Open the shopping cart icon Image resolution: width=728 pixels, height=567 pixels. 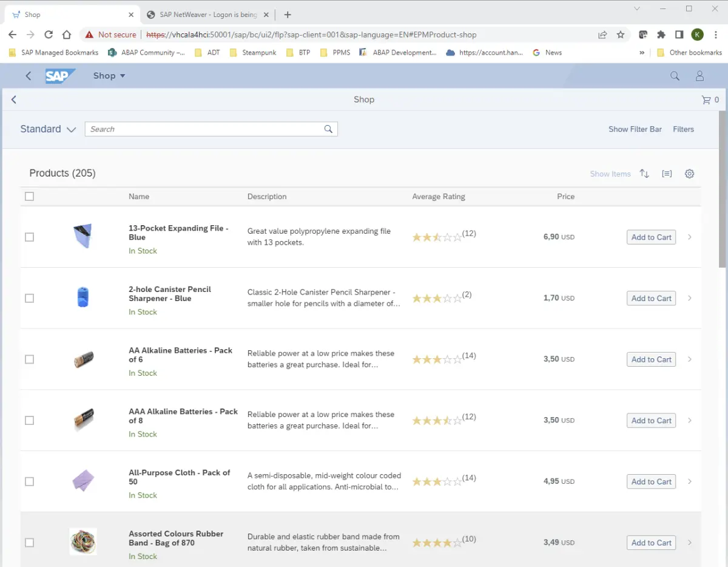tap(706, 100)
